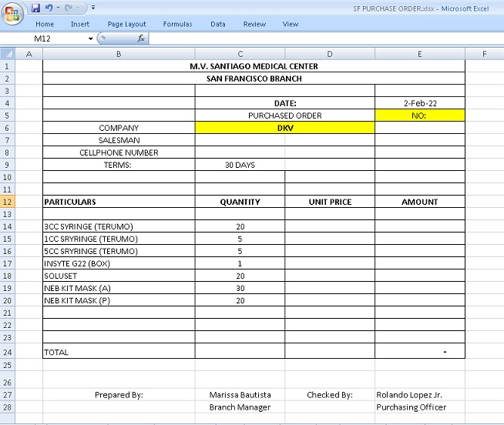Click the quantity 1 for INSYTE G22
This screenshot has width=504, height=425.
(x=240, y=263)
